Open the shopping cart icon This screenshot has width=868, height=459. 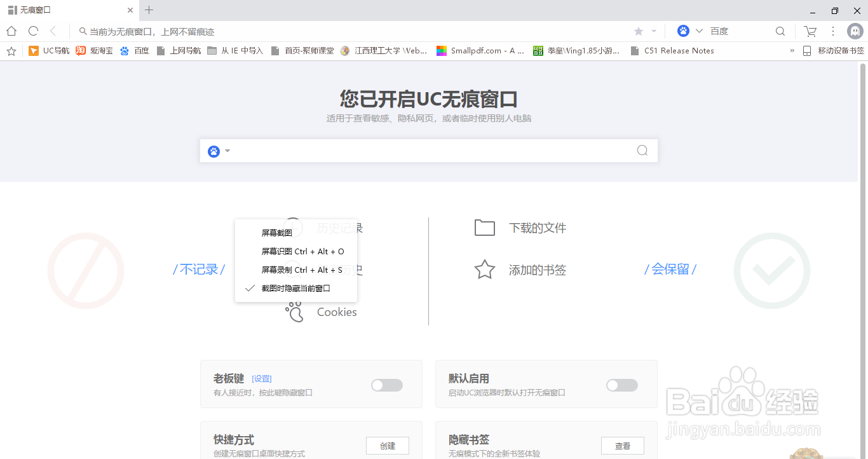click(x=810, y=31)
